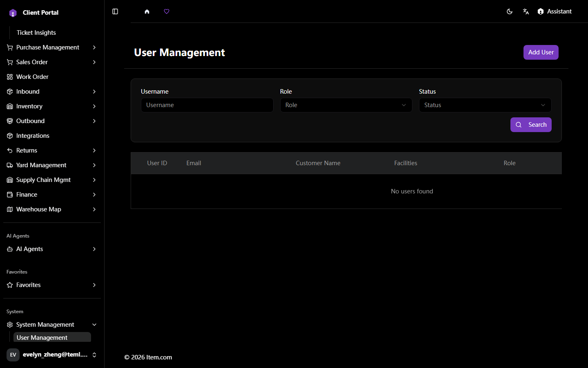Click the Email column header

point(194,163)
